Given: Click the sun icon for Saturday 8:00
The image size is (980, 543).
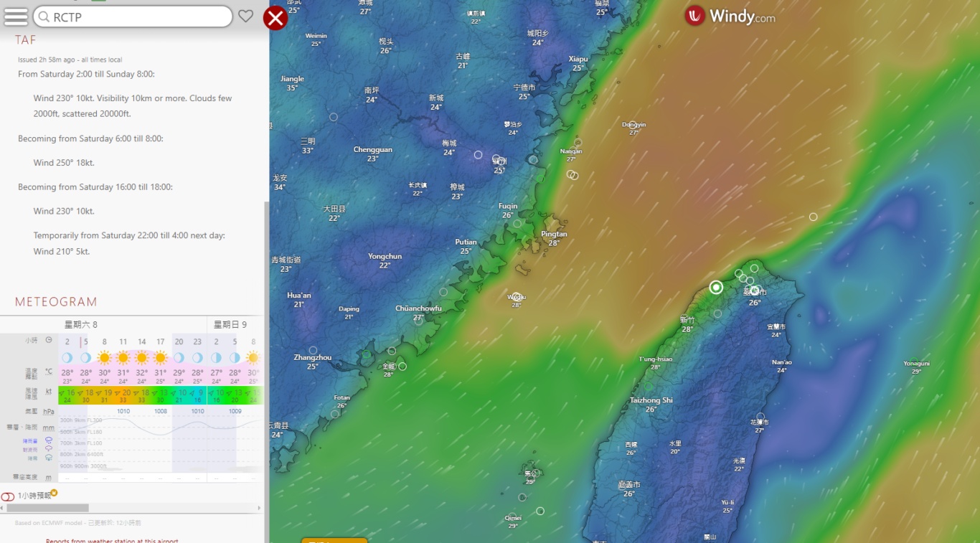Looking at the screenshot, I should [x=105, y=357].
